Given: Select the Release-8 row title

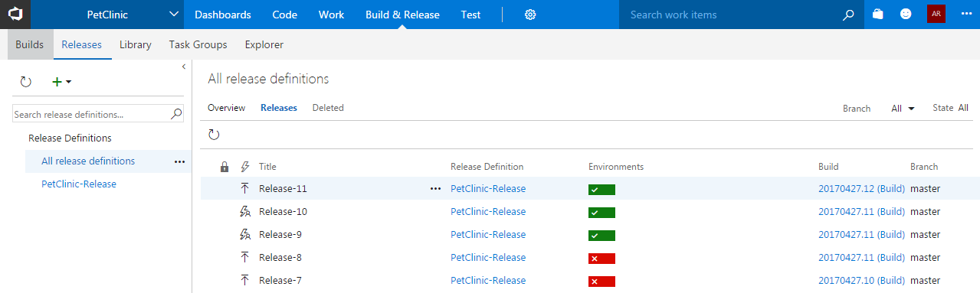Looking at the screenshot, I should tap(280, 257).
